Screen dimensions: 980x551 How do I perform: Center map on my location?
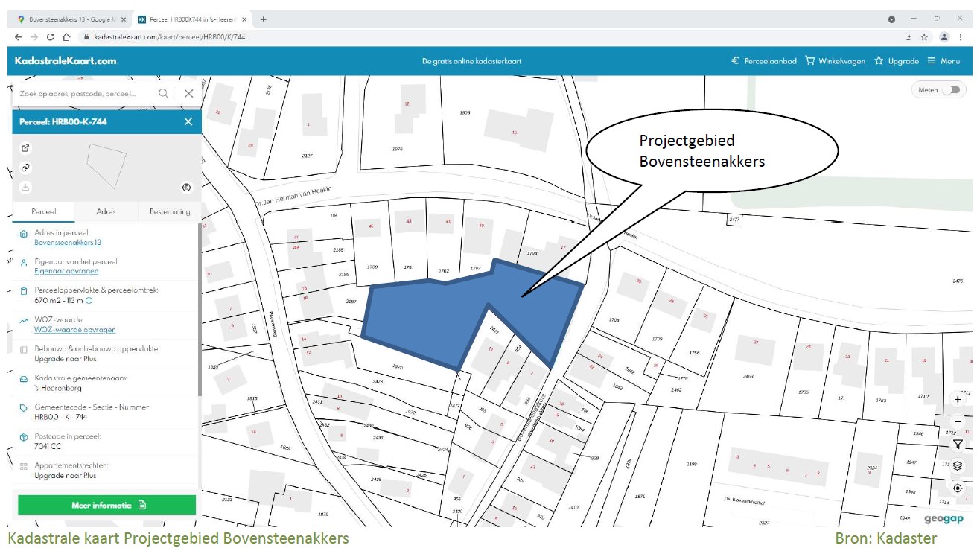click(958, 488)
